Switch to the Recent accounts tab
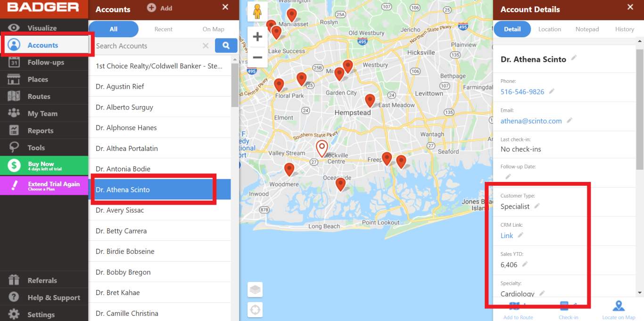Image resolution: width=644 pixels, height=321 pixels. pyautogui.click(x=164, y=29)
